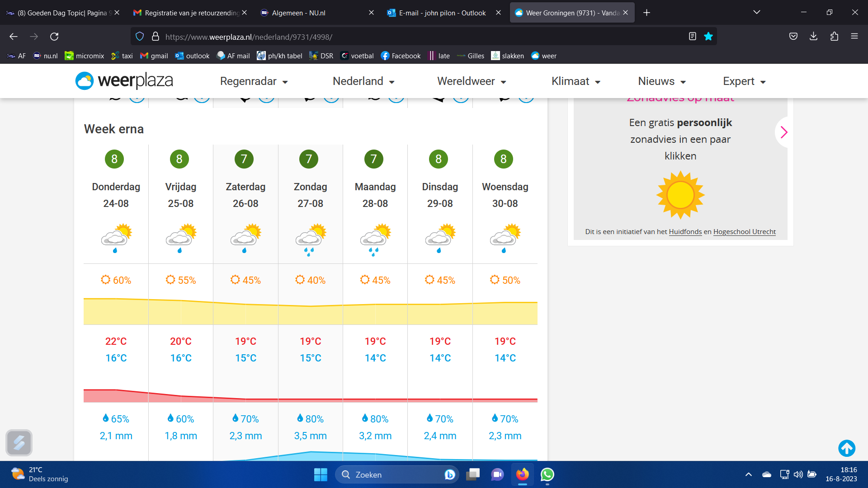This screenshot has height=488, width=868.
Task: Click the bookmark star in address bar
Action: point(708,37)
